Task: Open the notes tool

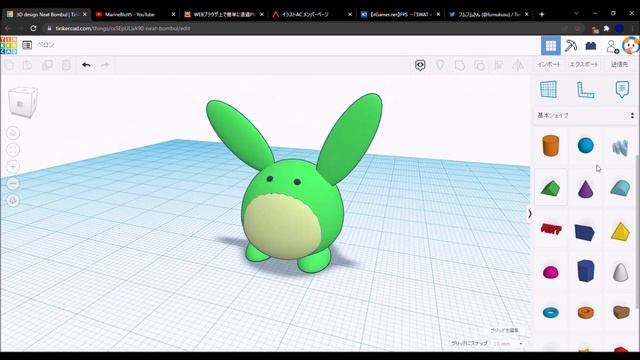Action: pos(622,89)
